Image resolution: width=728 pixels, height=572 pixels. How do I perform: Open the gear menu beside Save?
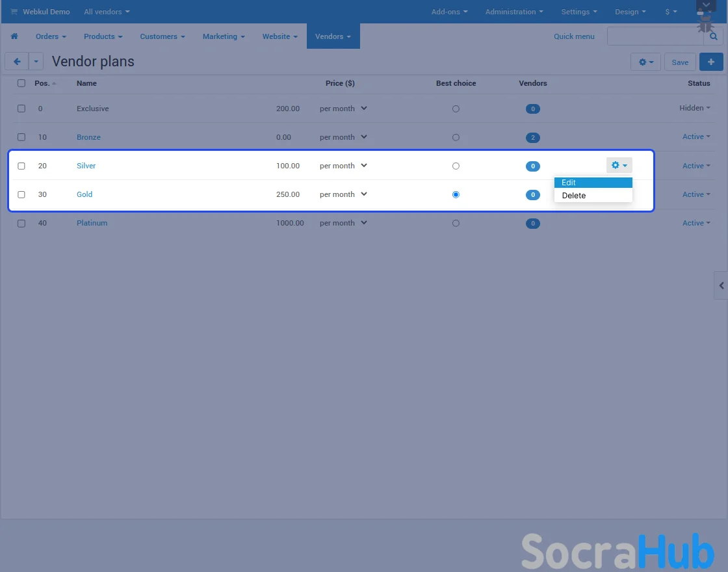pyautogui.click(x=645, y=62)
